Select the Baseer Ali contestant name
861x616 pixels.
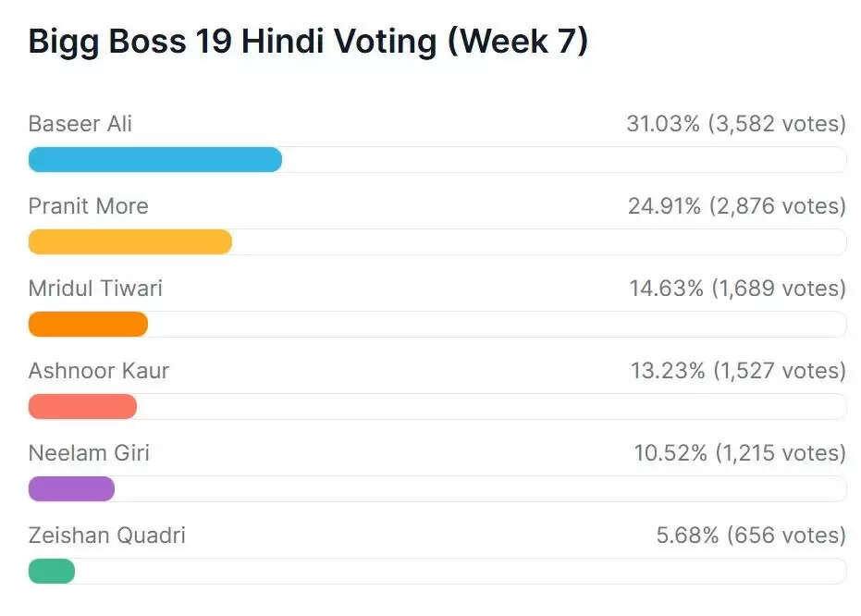point(80,124)
